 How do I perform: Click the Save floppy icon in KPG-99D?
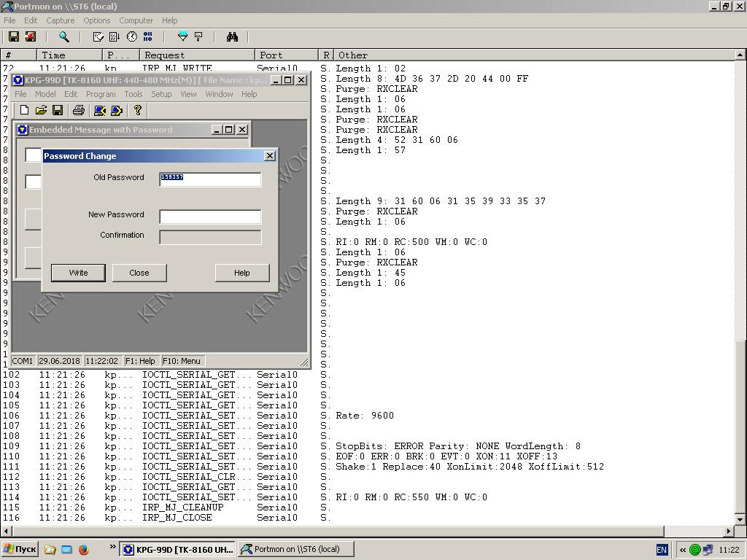[58, 111]
